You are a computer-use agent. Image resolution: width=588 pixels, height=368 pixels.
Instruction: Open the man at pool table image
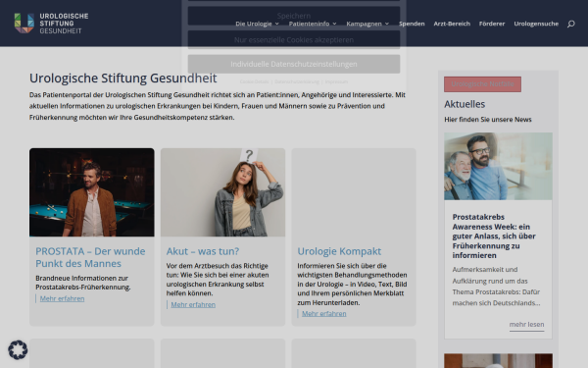91,192
